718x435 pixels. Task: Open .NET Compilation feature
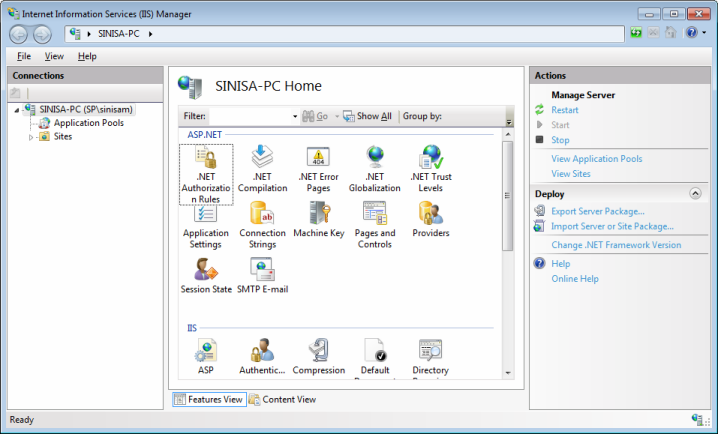262,169
